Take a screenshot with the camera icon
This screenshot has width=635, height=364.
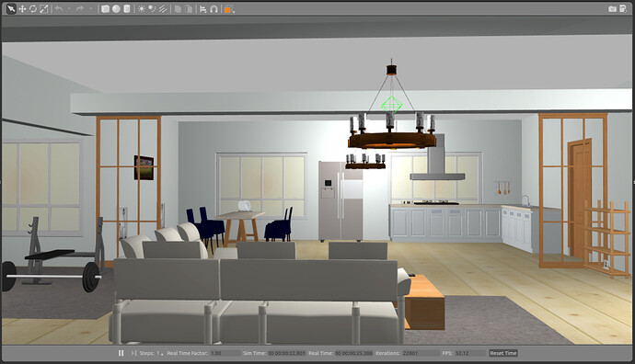(x=612, y=9)
